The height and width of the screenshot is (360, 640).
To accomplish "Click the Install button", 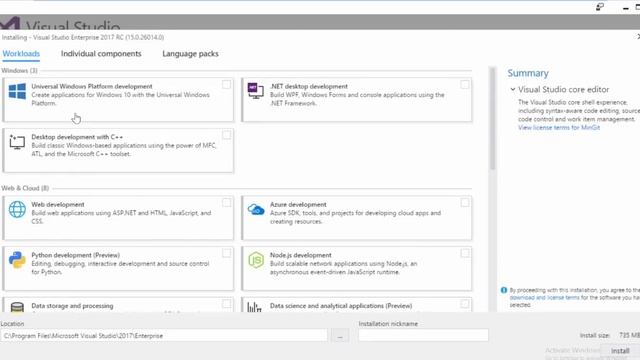I will coord(620,351).
